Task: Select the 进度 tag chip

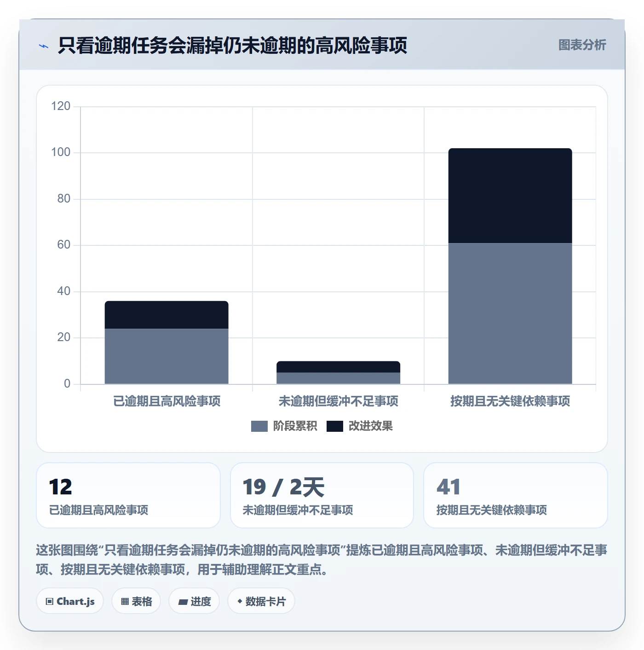Action: (x=194, y=601)
